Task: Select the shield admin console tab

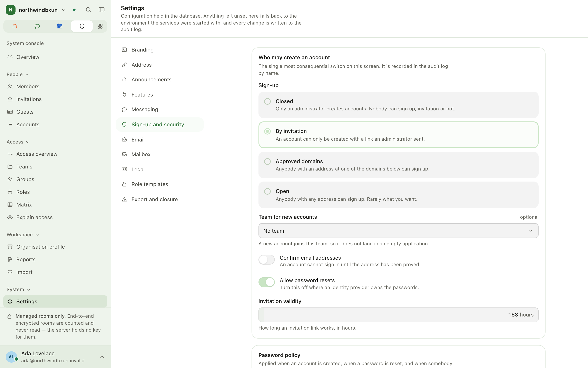Action: [x=82, y=26]
